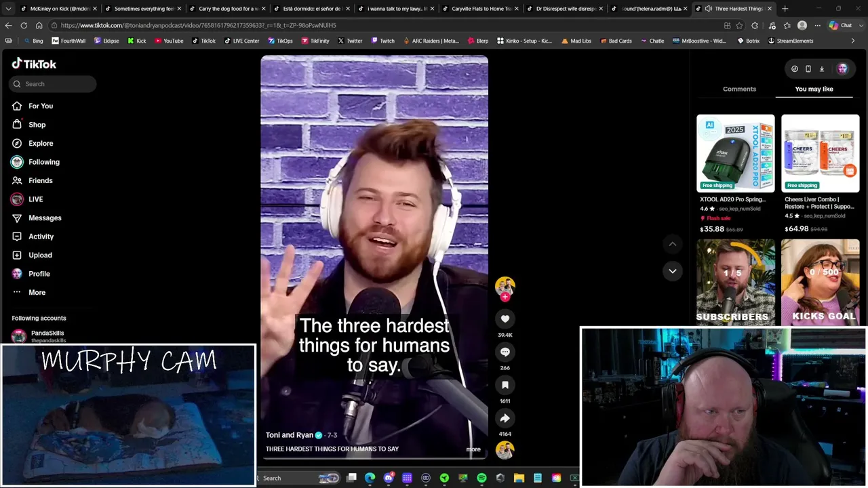Switch to the Caryville Flats browser tab
This screenshot has width=868, height=488.
[x=481, y=9]
